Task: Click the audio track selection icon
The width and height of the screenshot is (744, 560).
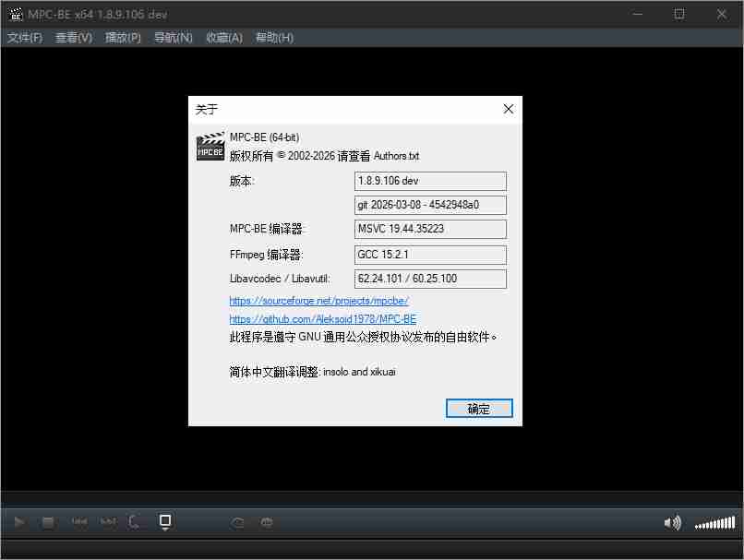Action: (x=238, y=522)
